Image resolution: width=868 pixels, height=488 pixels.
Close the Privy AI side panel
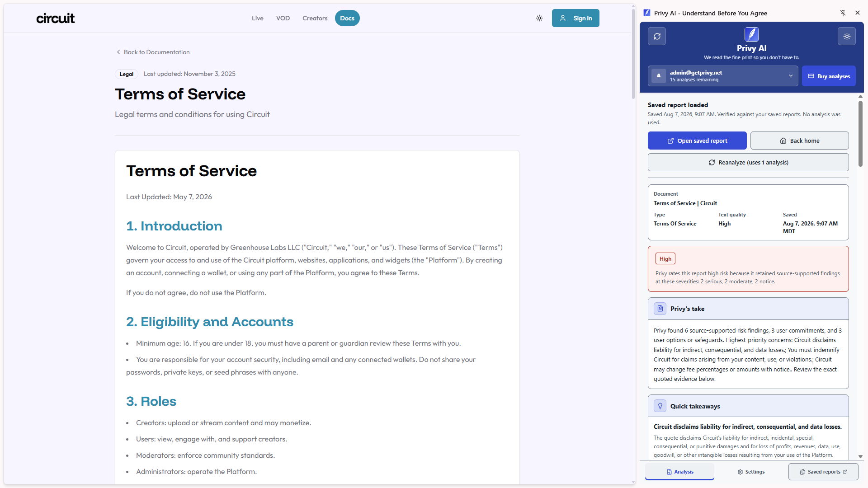(858, 13)
